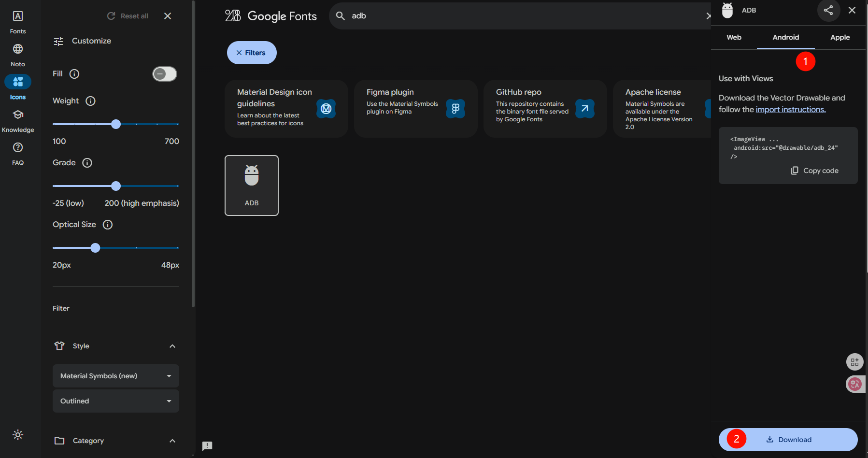The image size is (868, 458).
Task: Click the feedback icon at bottom
Action: (x=207, y=446)
